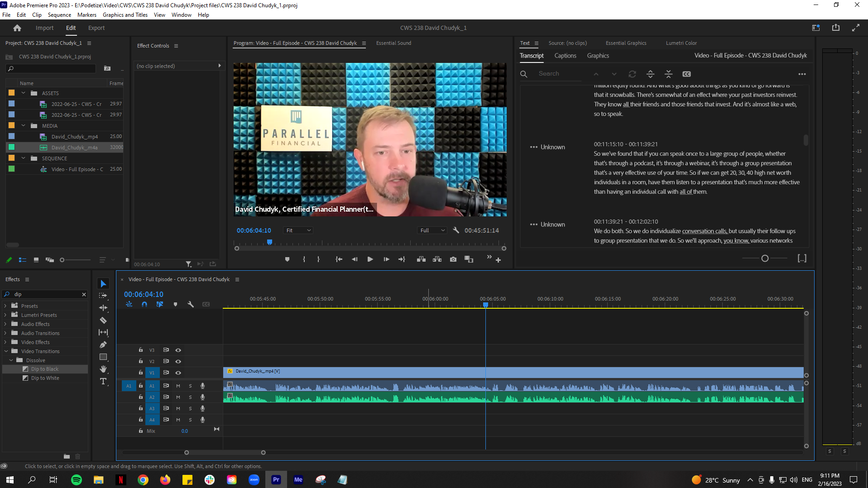
Task: Mute audio track A1
Action: point(178,386)
